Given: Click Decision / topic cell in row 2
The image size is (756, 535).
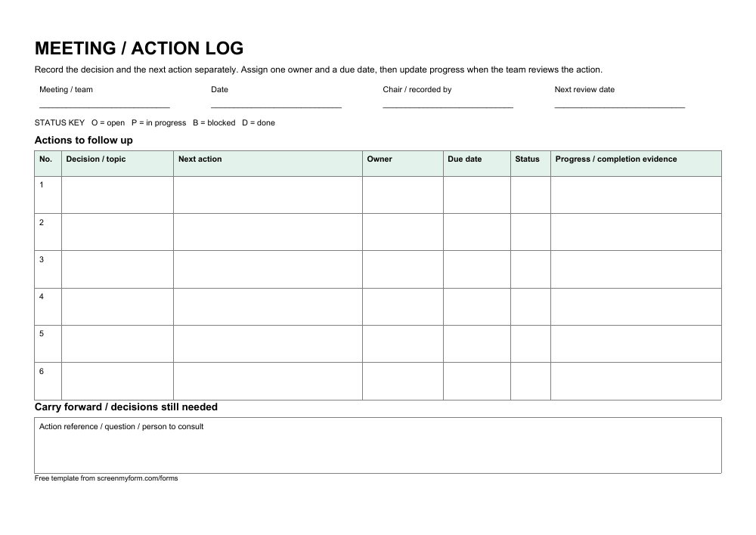Looking at the screenshot, I should coord(118,232).
